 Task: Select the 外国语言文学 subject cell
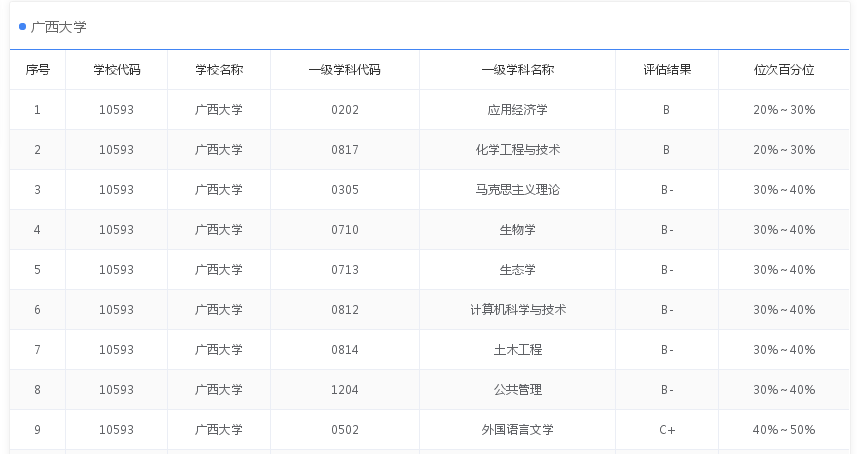pos(517,429)
